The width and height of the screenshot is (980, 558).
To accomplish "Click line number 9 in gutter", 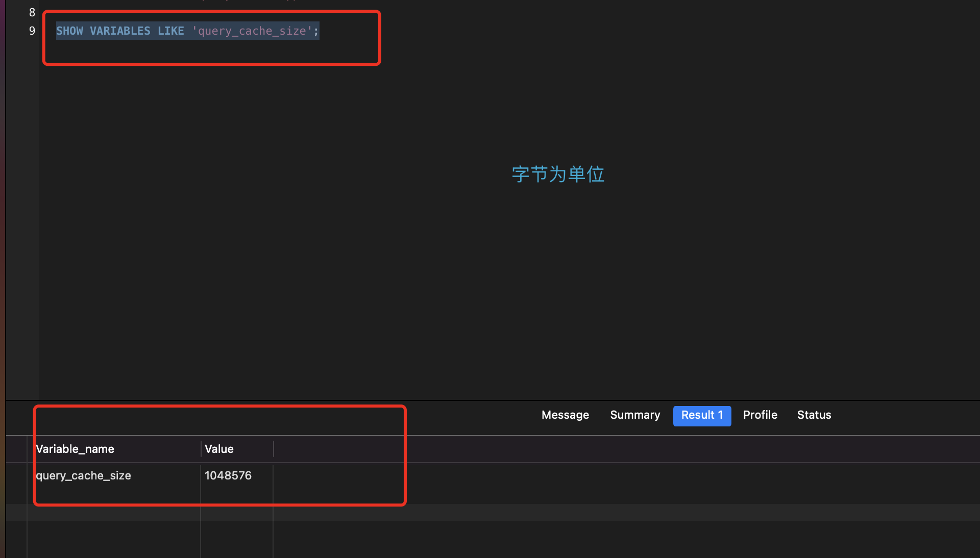I will click(x=32, y=31).
